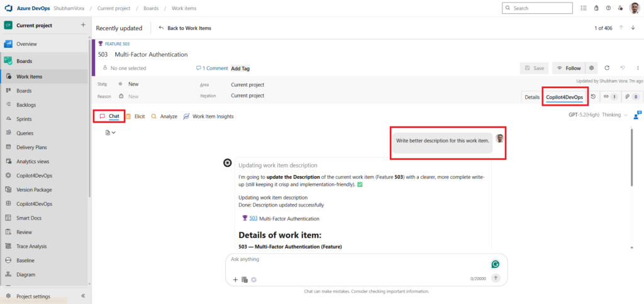The image size is (644, 304).
Task: Expand the document dropdown below Chat
Action: (111, 133)
